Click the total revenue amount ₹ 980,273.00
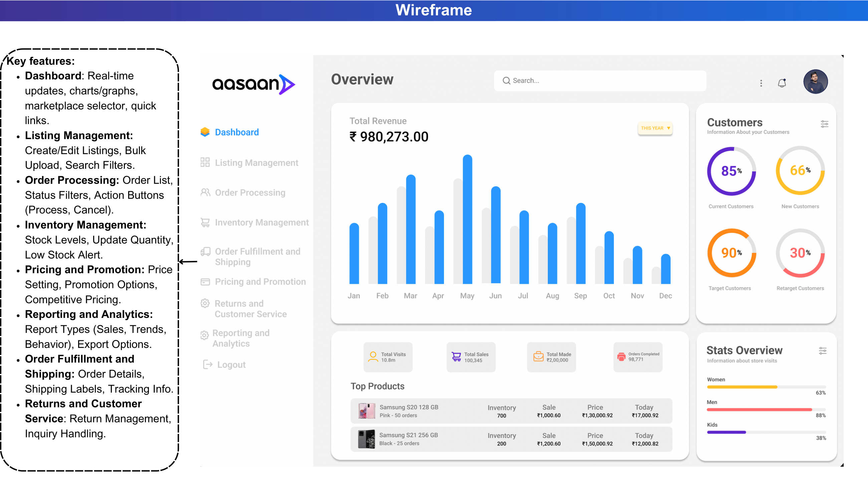This screenshot has width=868, height=488. (x=389, y=137)
